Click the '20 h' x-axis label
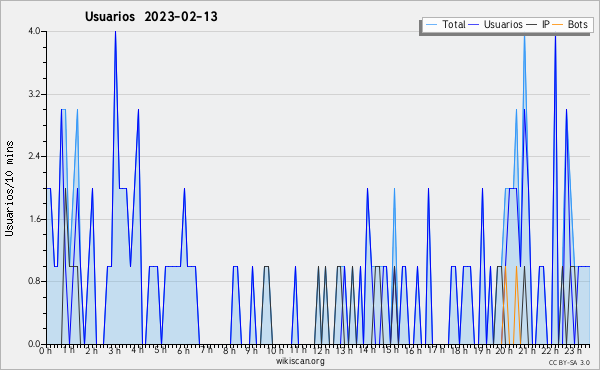 [504, 351]
